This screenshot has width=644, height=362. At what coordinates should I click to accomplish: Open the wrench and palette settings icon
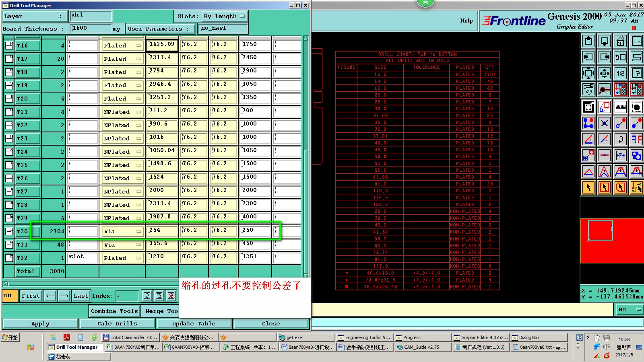point(588,89)
